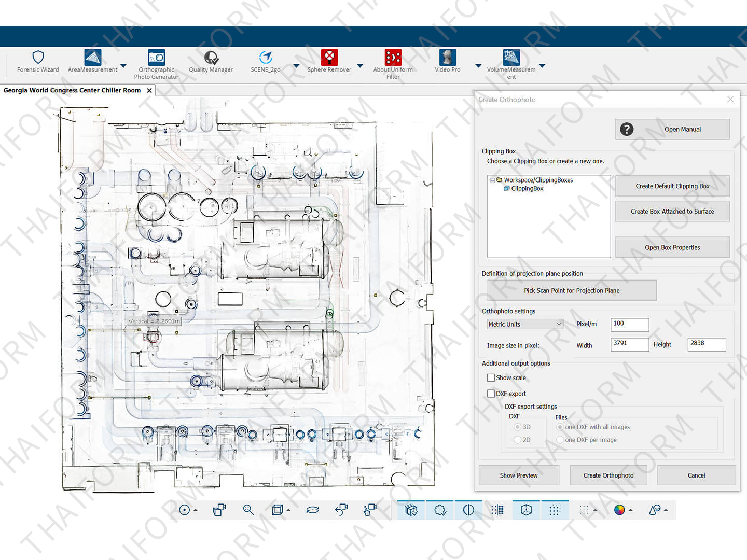Click the Sphere Remover icon
The image size is (747, 560).
pyautogui.click(x=329, y=58)
